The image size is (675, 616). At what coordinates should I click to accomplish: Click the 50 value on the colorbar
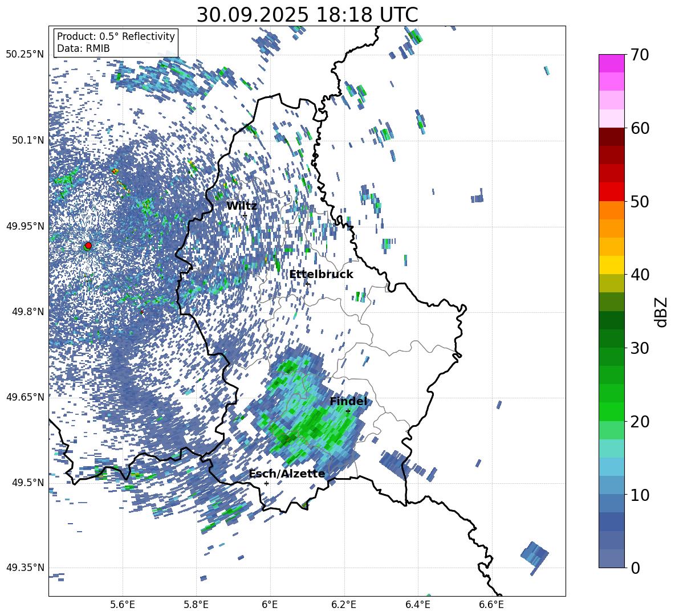tap(640, 202)
